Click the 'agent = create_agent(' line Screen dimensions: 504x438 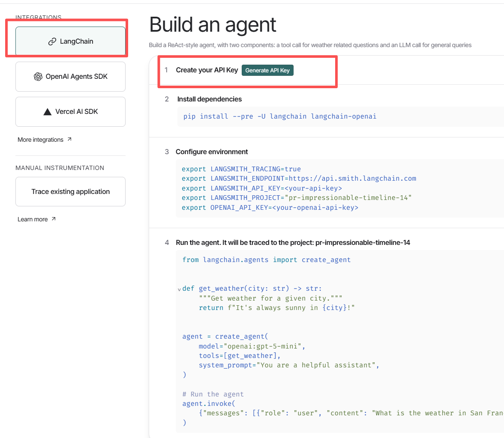coord(225,337)
